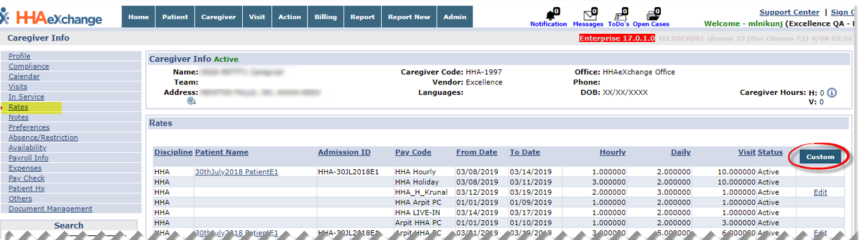Screen dimensions: 868x240
Task: Select the Rates sidebar link
Action: coord(18,107)
